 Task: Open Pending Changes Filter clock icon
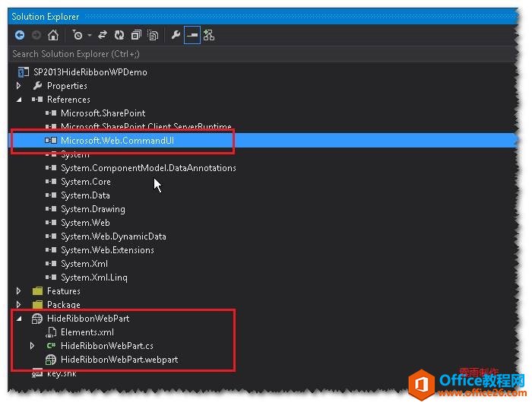tap(78, 35)
